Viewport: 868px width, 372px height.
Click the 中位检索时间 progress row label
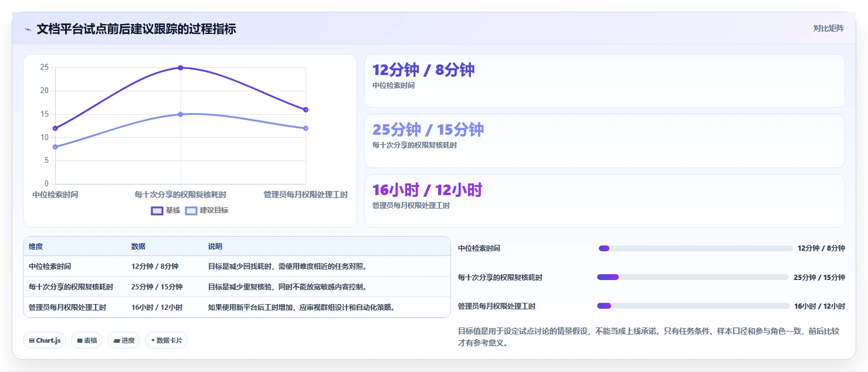pyautogui.click(x=479, y=248)
